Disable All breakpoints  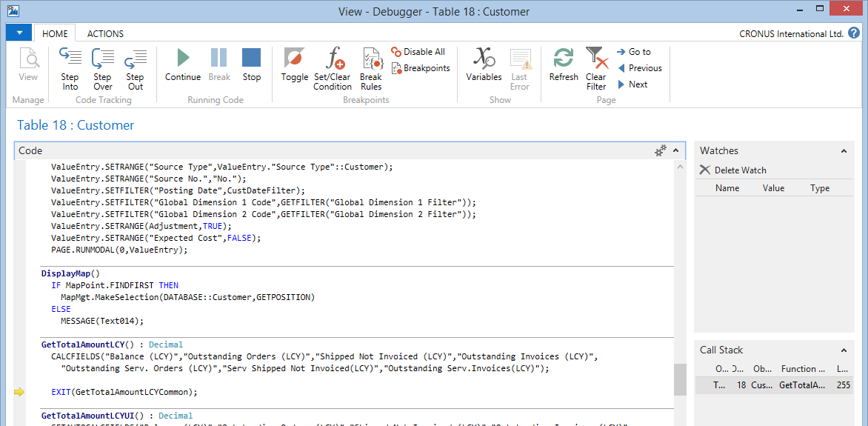click(x=418, y=52)
